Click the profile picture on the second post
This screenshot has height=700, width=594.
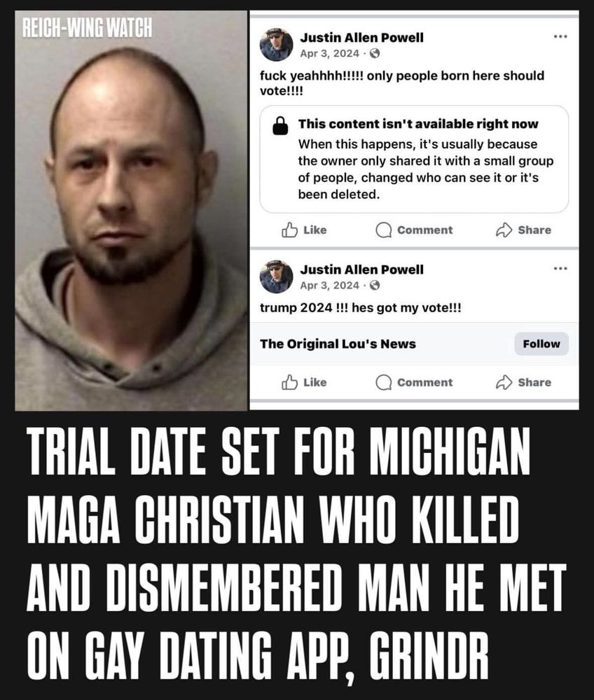tap(277, 276)
